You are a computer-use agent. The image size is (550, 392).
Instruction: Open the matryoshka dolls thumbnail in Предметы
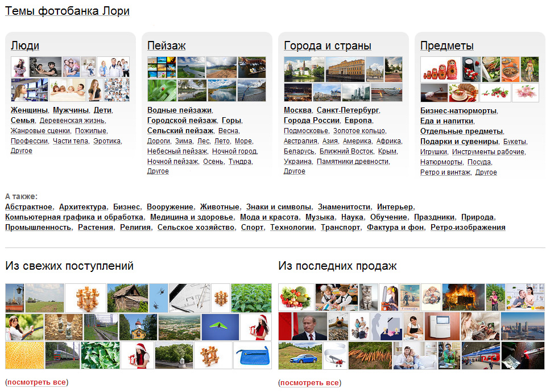pos(440,69)
